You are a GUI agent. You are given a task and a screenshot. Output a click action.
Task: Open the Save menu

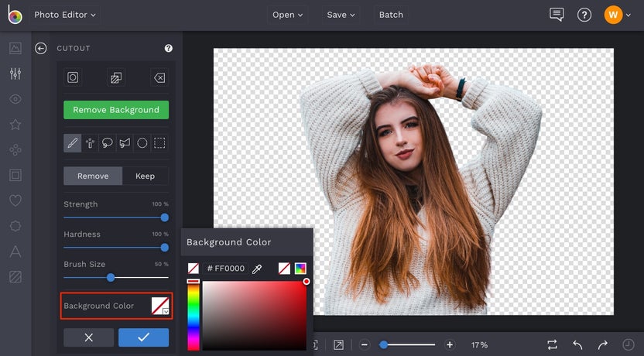click(341, 15)
